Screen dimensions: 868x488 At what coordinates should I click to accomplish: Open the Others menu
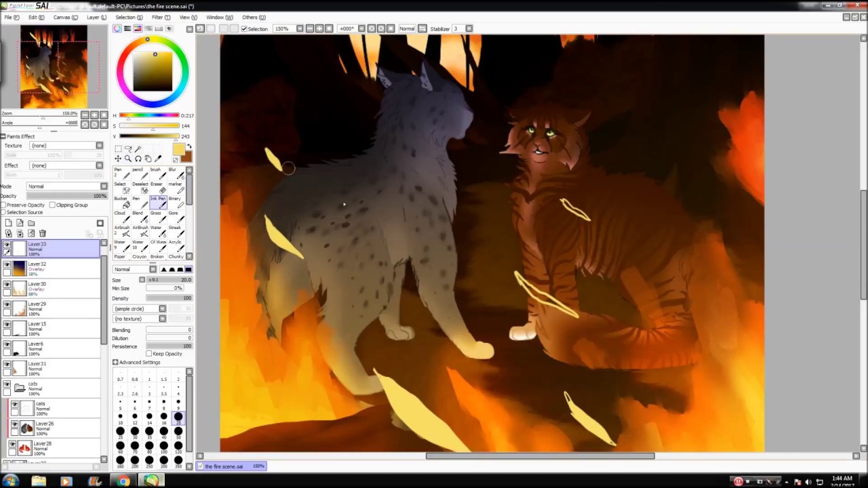click(254, 17)
